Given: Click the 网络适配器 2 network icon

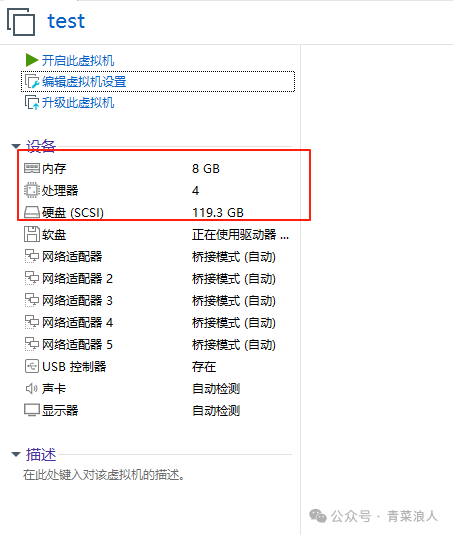Looking at the screenshot, I should click(x=32, y=278).
